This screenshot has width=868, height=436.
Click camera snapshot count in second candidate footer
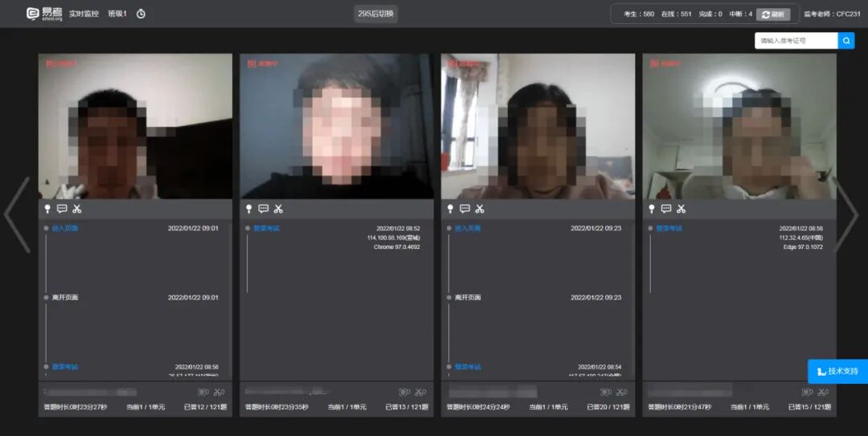pos(404,393)
